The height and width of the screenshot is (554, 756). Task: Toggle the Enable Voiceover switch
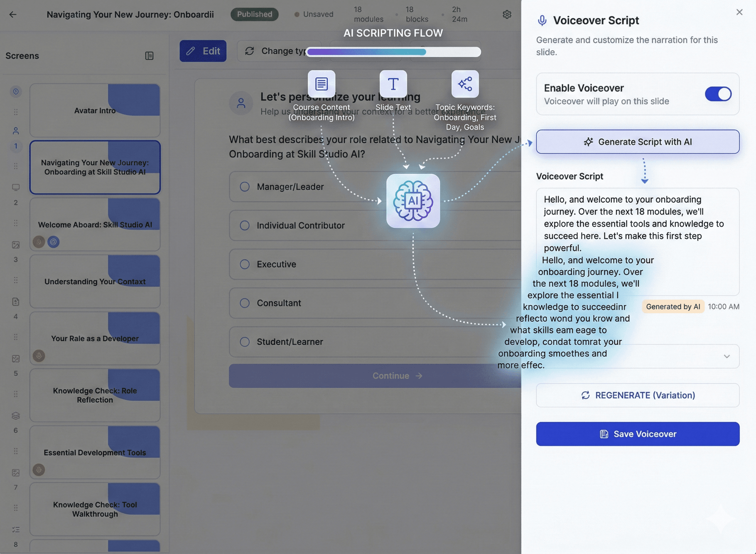[718, 94]
